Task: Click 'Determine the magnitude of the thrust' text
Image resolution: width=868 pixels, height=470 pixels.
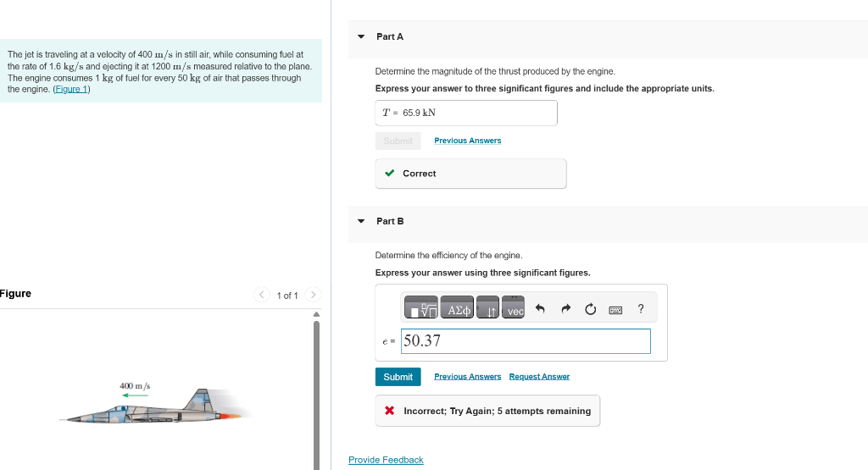Action: 495,71
